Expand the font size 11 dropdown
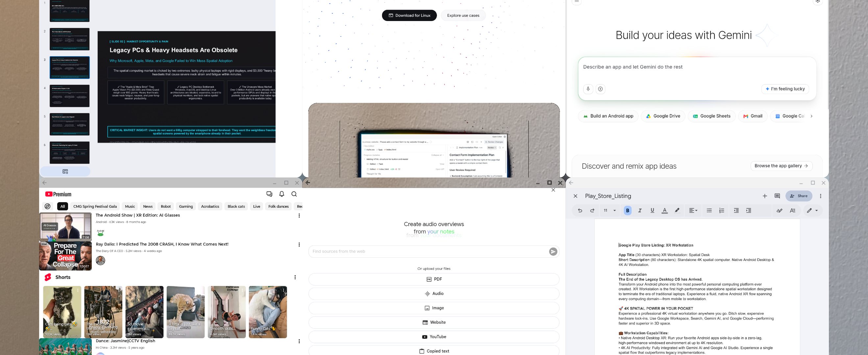This screenshot has width=868, height=355. click(x=615, y=210)
